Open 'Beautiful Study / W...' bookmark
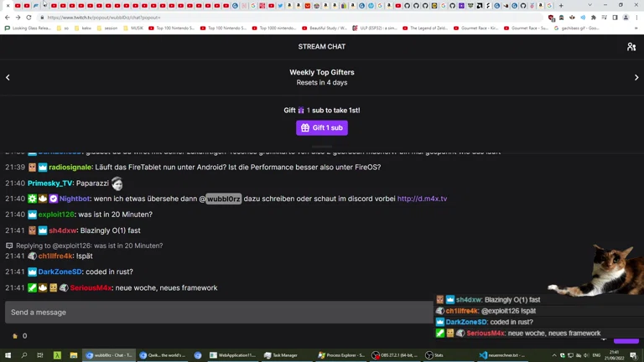644x362 pixels. [325, 28]
